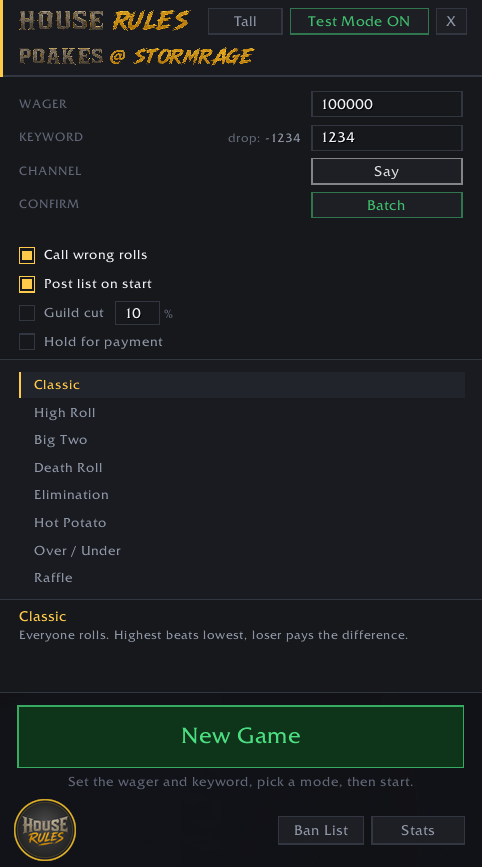Pick the Hot Potato mode
482x867 pixels.
(x=242, y=523)
